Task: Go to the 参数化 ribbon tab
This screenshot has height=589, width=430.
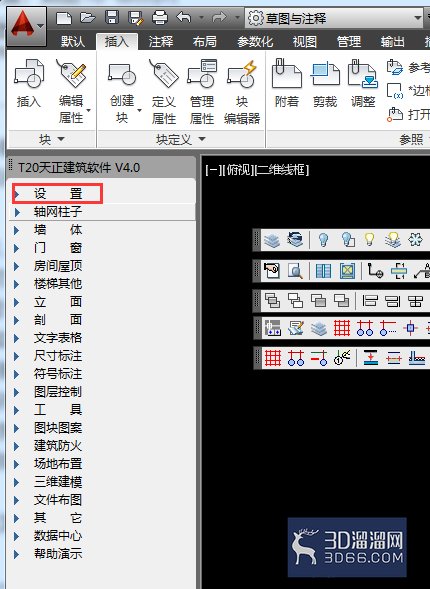Action: point(255,41)
